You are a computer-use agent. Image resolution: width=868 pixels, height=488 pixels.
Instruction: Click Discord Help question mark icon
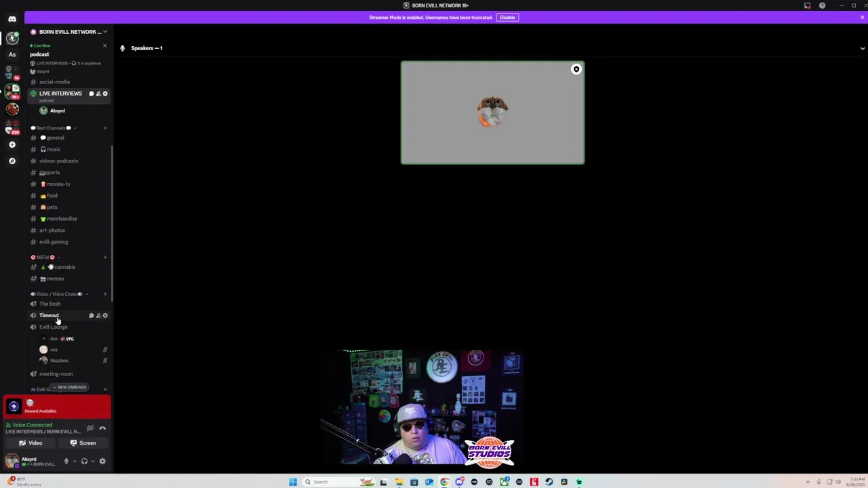(822, 5)
